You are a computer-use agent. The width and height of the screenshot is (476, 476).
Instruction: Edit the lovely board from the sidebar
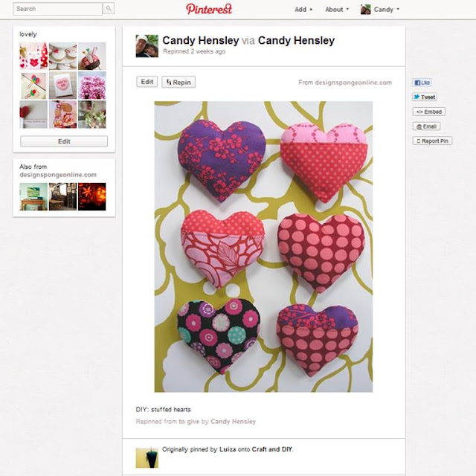point(64,141)
